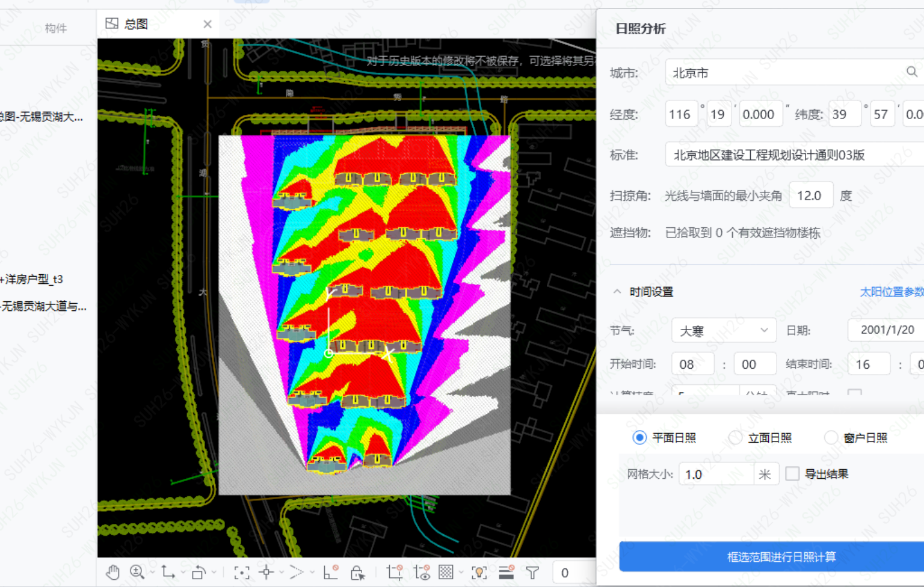Select 平面日照 radio option

(639, 438)
